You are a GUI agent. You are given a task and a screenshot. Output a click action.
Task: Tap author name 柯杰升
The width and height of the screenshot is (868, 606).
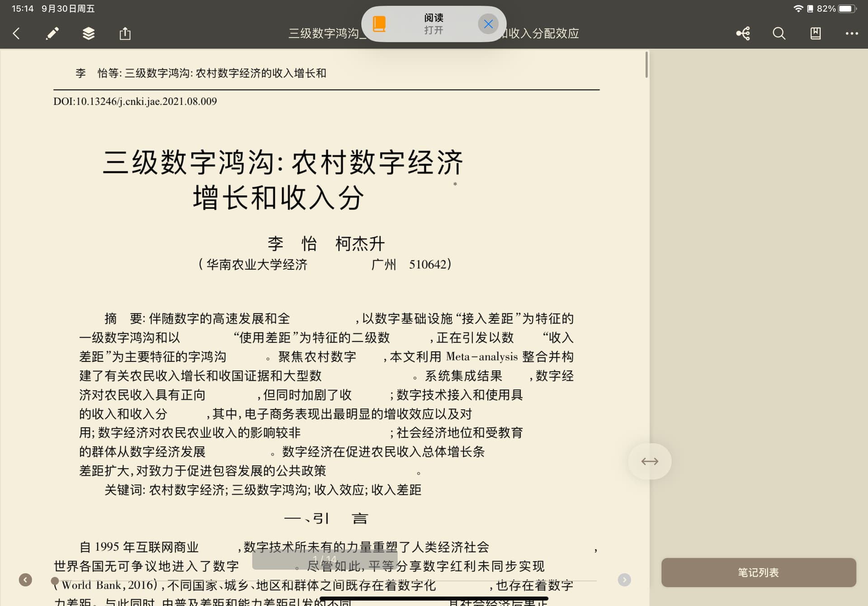[x=360, y=244]
